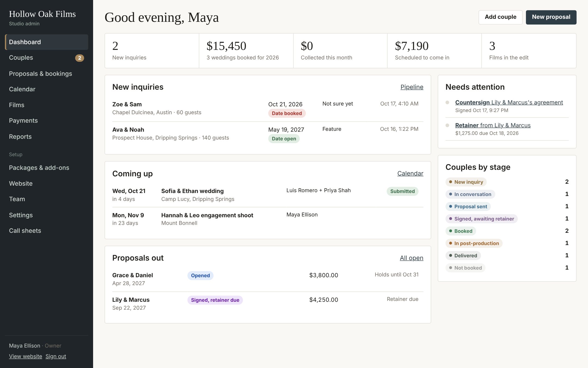
Task: Select the Delivered stage chip
Action: pyautogui.click(x=463, y=256)
